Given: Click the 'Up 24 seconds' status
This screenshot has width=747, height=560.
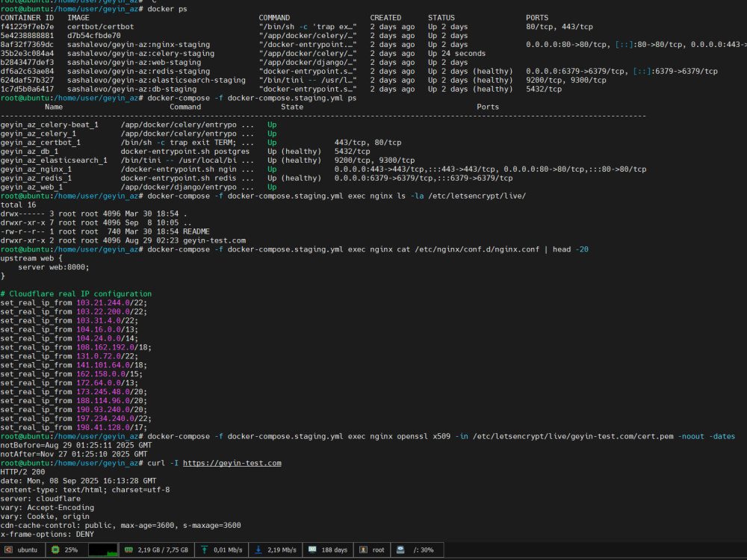Looking at the screenshot, I should click(x=457, y=53).
